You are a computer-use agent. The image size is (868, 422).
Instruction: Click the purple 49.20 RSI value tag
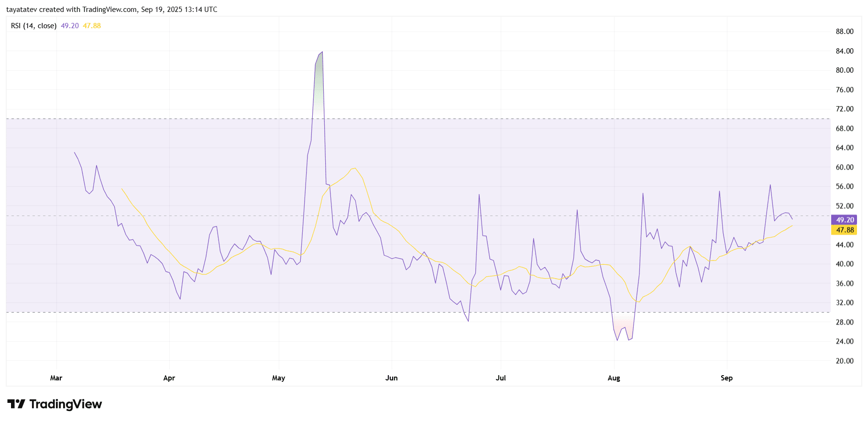point(845,220)
